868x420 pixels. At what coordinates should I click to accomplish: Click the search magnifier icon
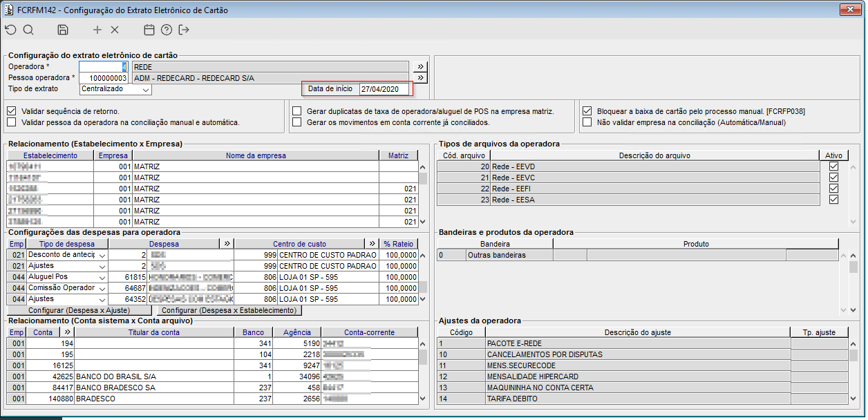(28, 30)
